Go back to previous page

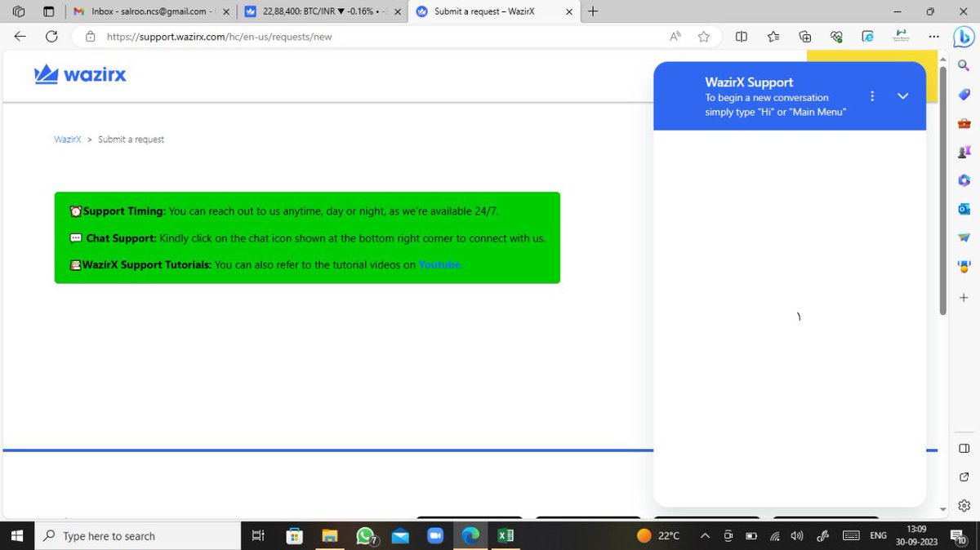click(20, 36)
